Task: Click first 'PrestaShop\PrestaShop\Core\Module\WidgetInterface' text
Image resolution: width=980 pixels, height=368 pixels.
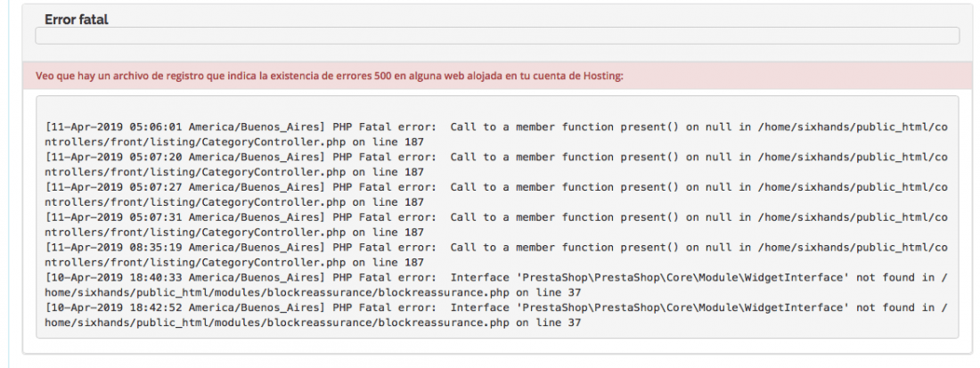Action: 649,277
